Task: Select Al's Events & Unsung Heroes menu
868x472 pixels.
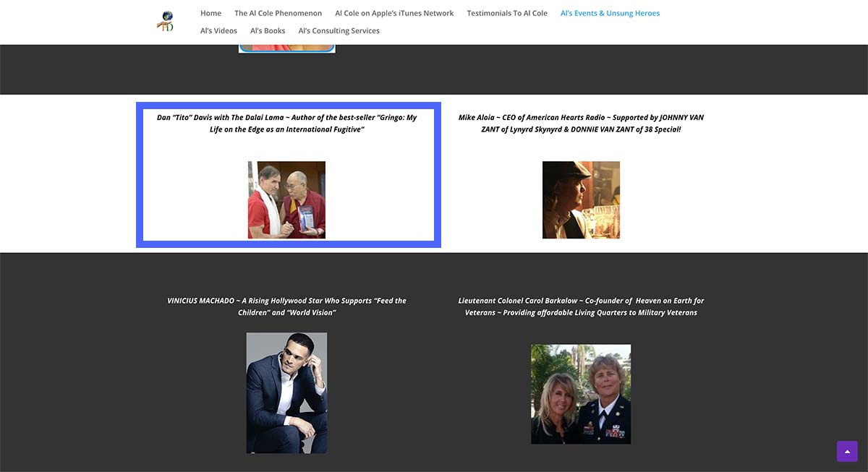Action: coord(610,13)
